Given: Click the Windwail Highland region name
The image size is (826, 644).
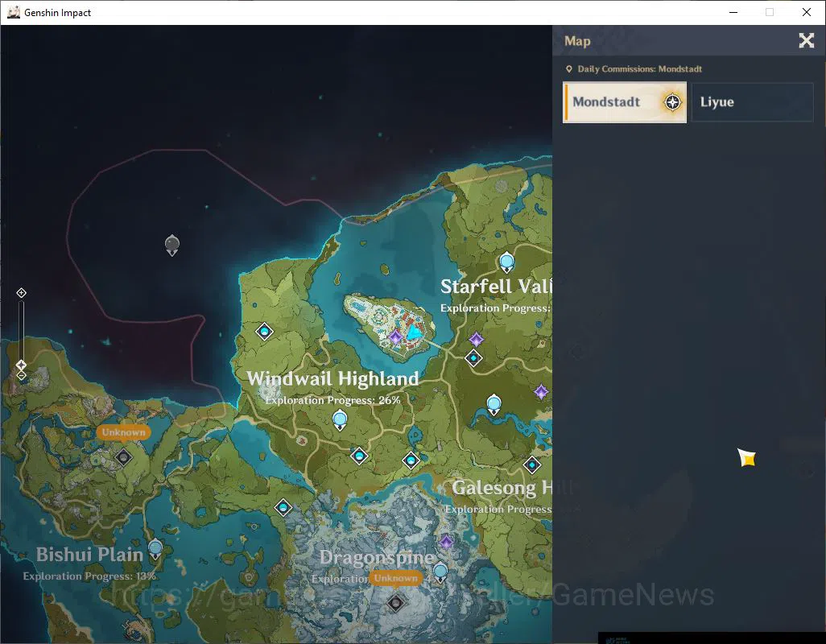Looking at the screenshot, I should click(333, 378).
